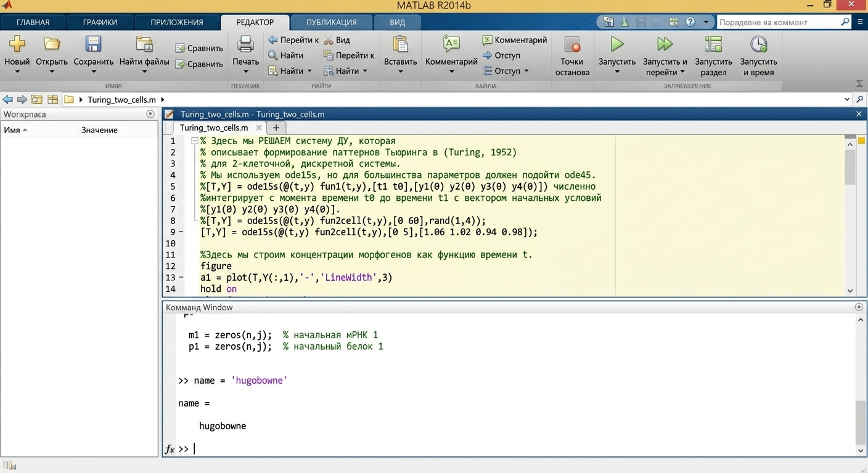Switch to the ГЛАВНАЯ tab
This screenshot has height=473, width=868.
33,22
